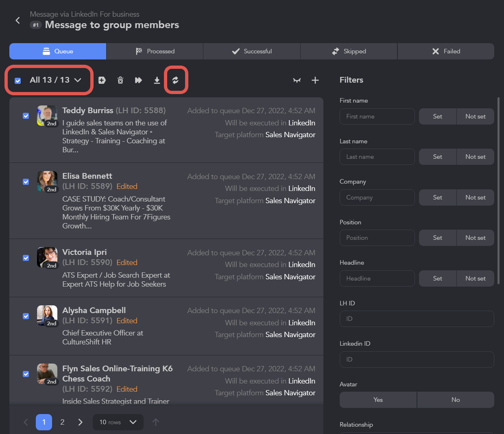
Task: Click the fast-forward skip icon
Action: 138,80
